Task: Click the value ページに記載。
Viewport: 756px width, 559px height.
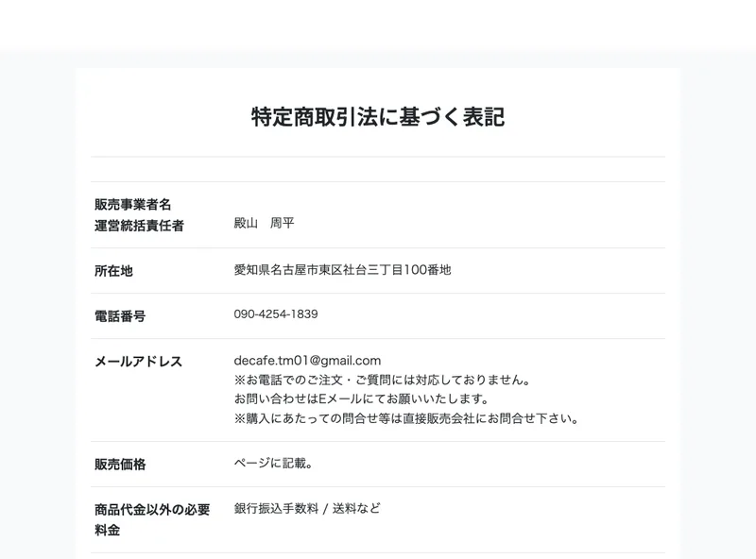Action: (x=273, y=463)
